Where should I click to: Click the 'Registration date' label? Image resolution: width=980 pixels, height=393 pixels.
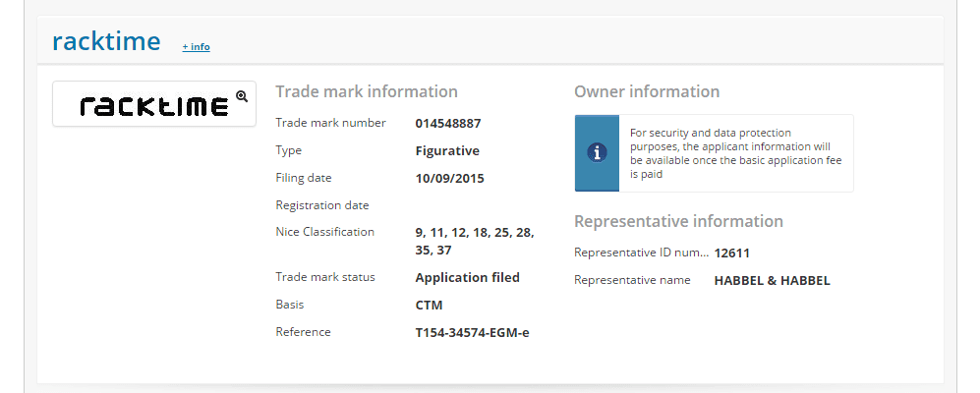point(322,205)
